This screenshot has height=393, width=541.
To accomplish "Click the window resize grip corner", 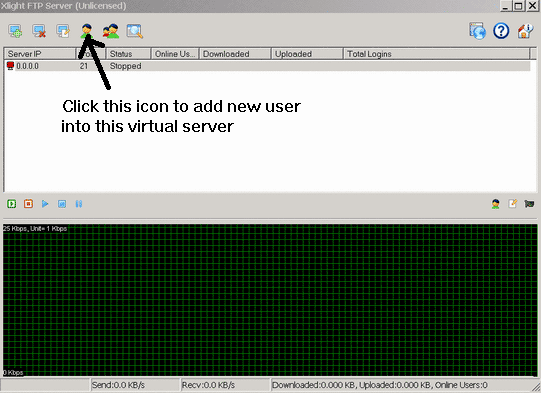I will click(536, 388).
